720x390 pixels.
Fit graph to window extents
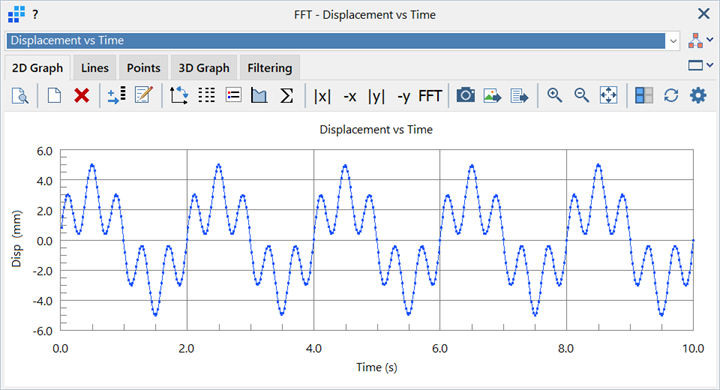(608, 96)
